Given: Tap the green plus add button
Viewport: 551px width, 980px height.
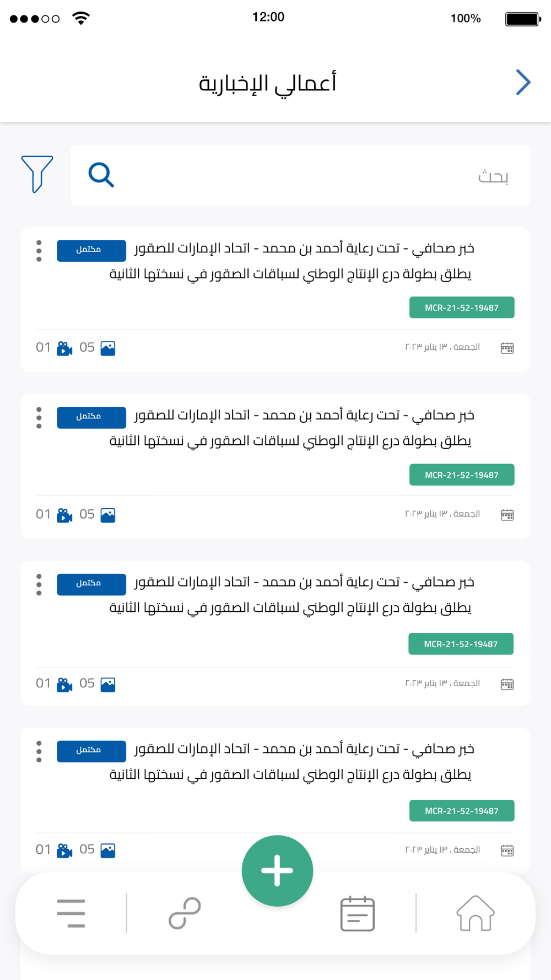Looking at the screenshot, I should click(x=277, y=871).
